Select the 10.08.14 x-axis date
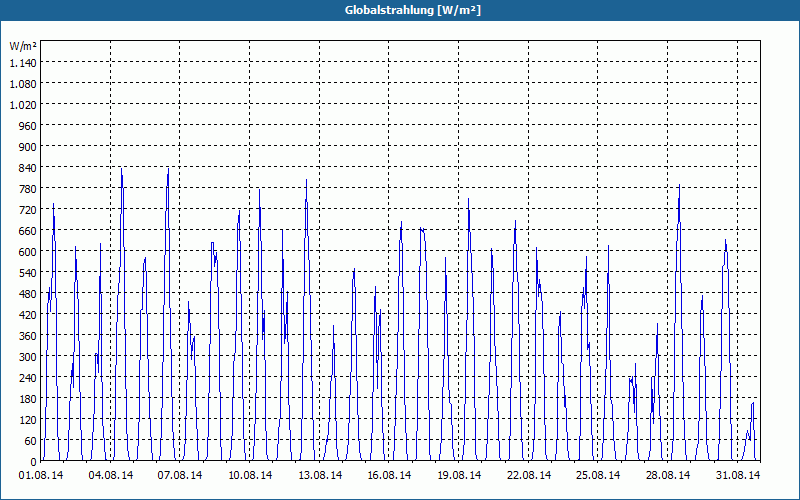 pyautogui.click(x=250, y=475)
